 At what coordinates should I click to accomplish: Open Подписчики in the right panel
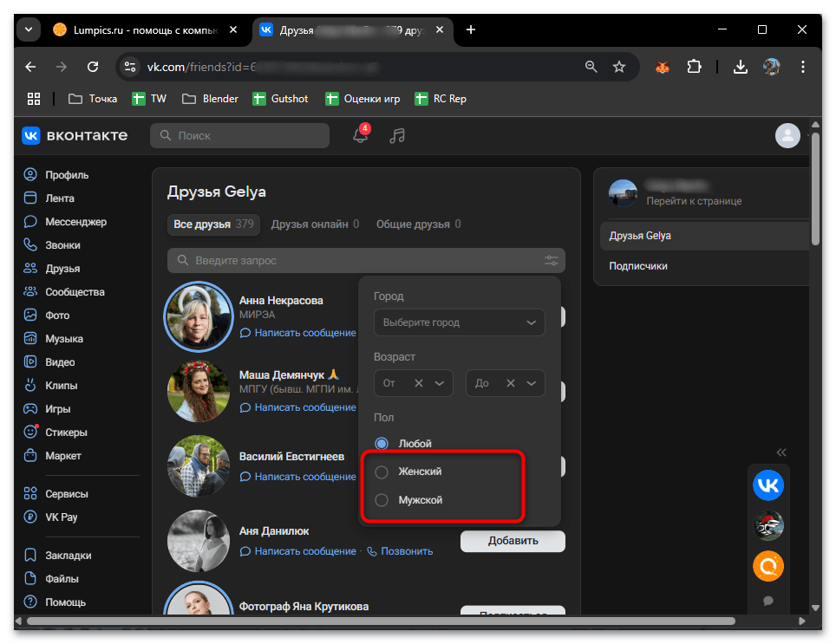[x=638, y=266]
